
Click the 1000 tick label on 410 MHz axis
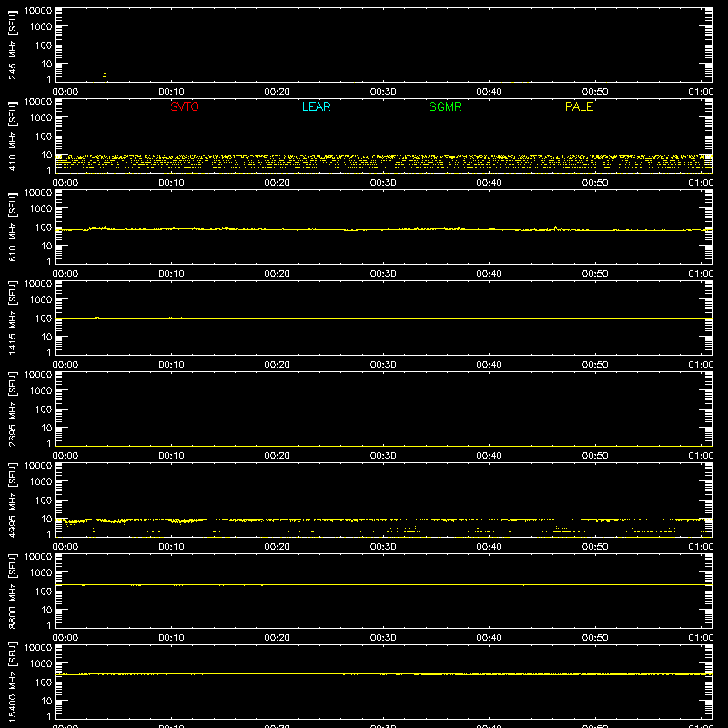pyautogui.click(x=41, y=118)
